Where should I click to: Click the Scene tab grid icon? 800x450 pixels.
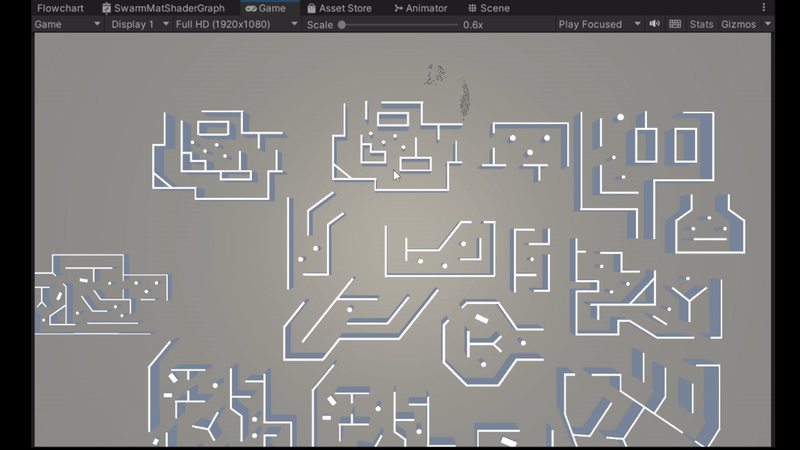472,8
